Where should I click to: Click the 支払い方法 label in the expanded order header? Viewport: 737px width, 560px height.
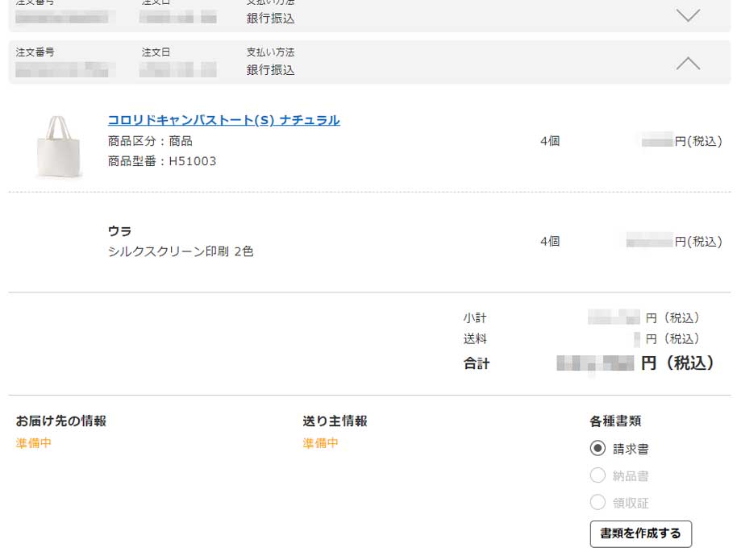271,52
